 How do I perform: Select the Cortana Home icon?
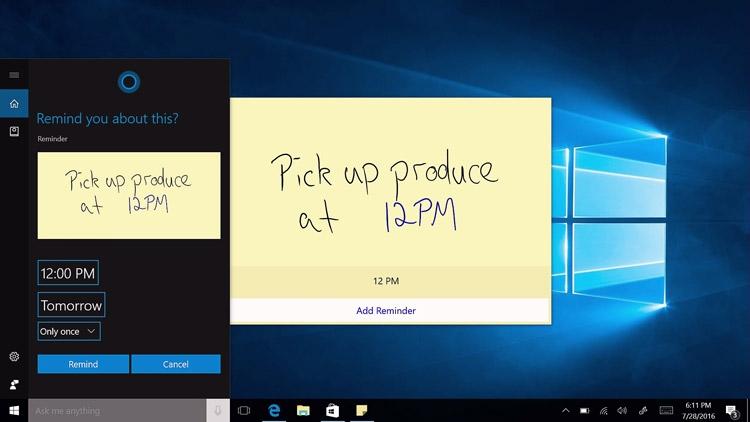coord(14,103)
